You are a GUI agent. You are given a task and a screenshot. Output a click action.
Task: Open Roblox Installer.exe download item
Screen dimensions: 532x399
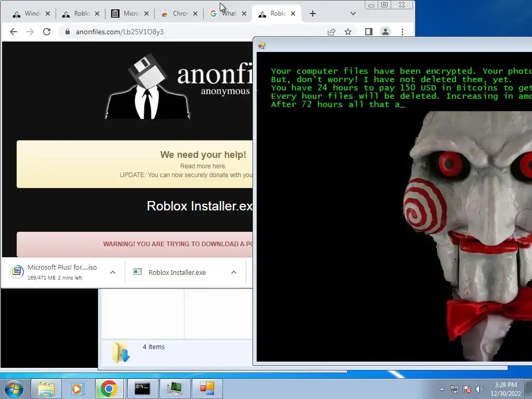point(177,272)
